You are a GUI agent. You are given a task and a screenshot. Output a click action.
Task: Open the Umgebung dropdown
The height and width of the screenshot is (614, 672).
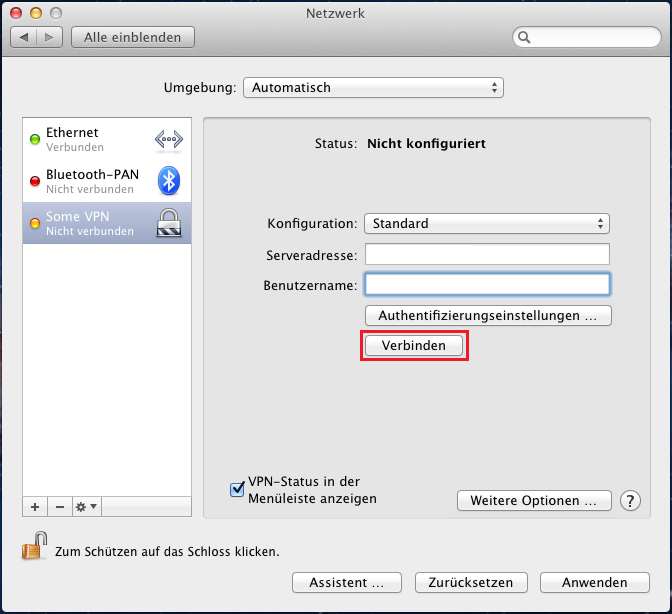(373, 88)
